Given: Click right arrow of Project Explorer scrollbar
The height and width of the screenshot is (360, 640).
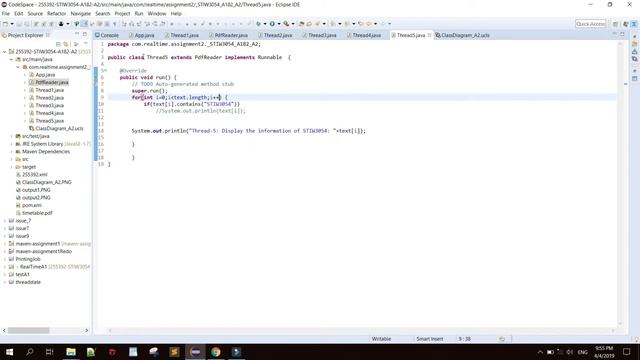Looking at the screenshot, I should (x=87, y=331).
